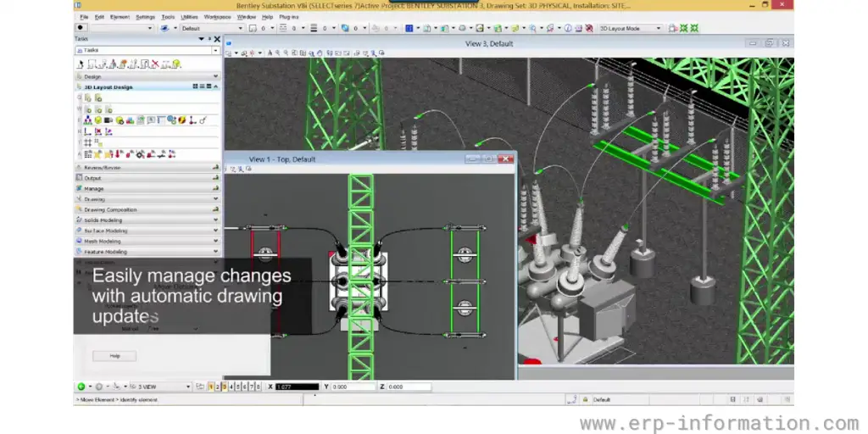The width and height of the screenshot is (868, 434).
Task: Expand the Design task group
Action: point(216,76)
